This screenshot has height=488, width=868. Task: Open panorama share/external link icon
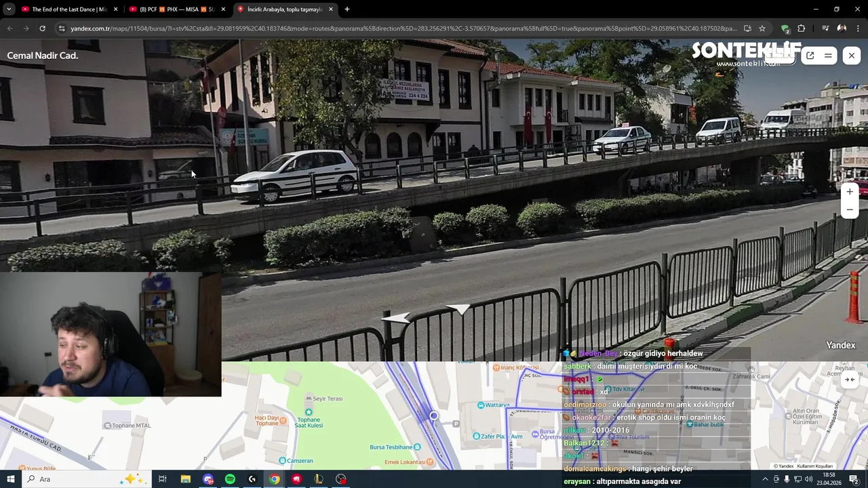click(810, 56)
